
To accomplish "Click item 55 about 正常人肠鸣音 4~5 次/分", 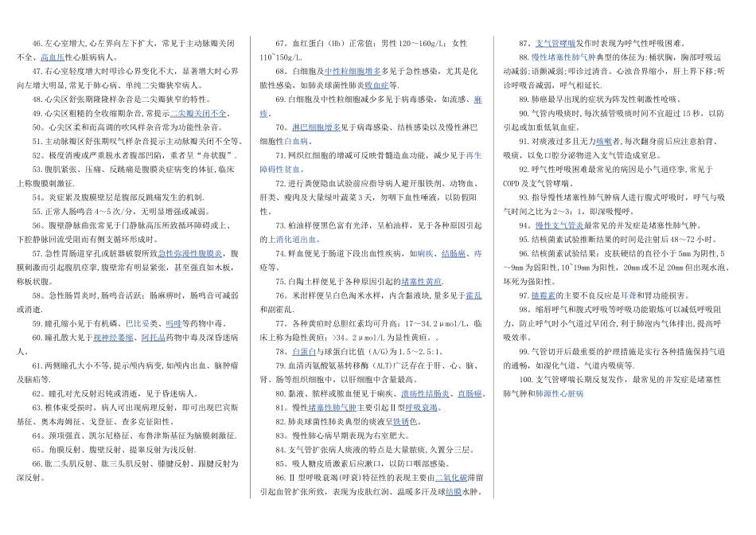I will [x=122, y=212].
